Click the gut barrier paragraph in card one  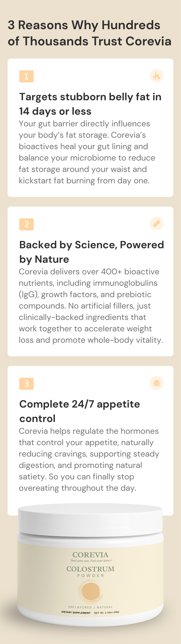87,152
